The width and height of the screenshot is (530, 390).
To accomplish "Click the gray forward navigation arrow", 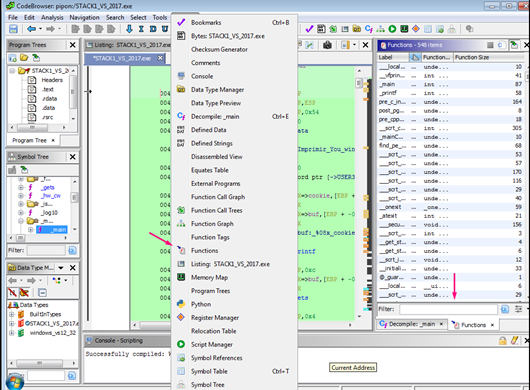I will 50,29.
